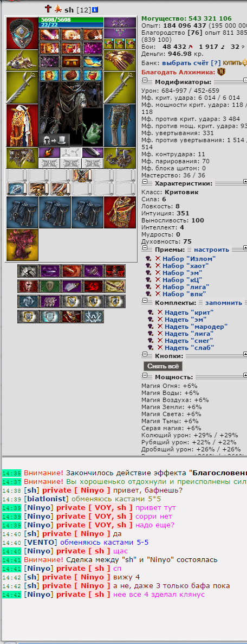Delete the Набор "Излом" preset with red X
The image size is (247, 644).
tap(158, 259)
